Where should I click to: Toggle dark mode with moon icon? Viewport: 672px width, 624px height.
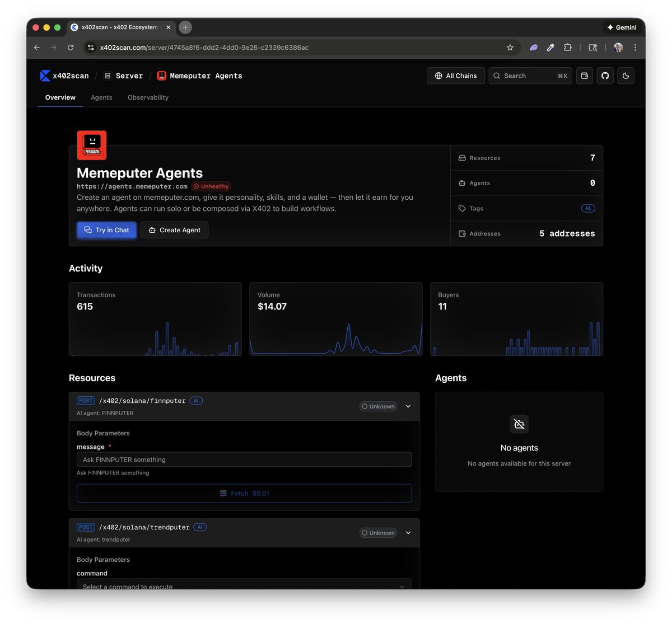click(626, 76)
